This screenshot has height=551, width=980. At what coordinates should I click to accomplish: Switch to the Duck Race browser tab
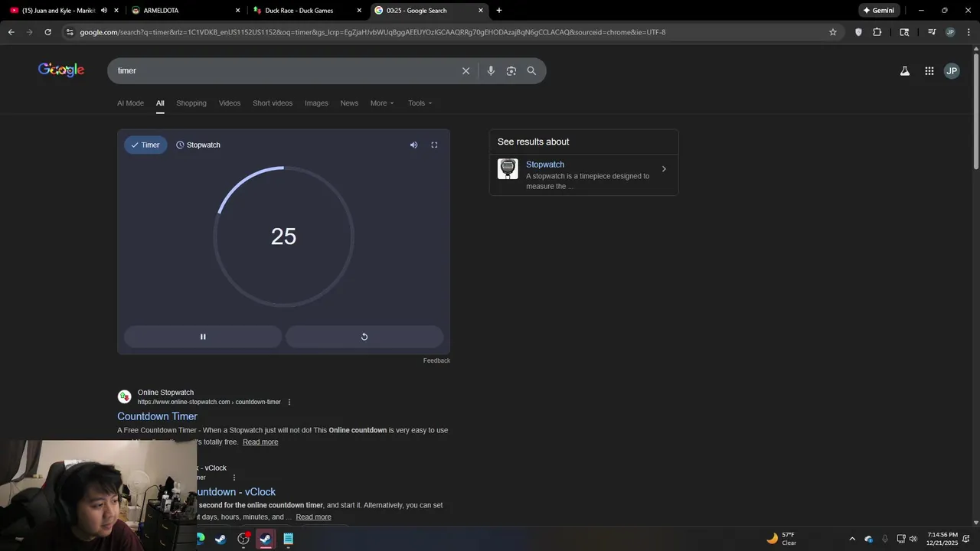click(x=306, y=11)
